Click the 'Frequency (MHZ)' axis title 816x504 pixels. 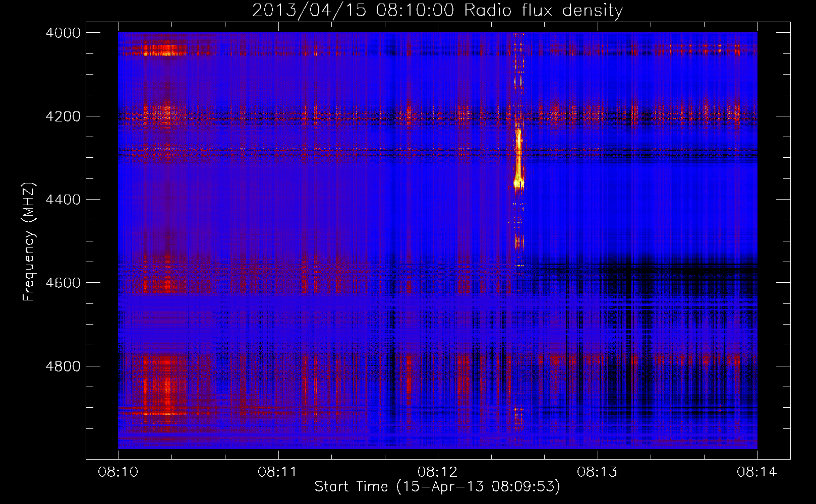tap(29, 242)
